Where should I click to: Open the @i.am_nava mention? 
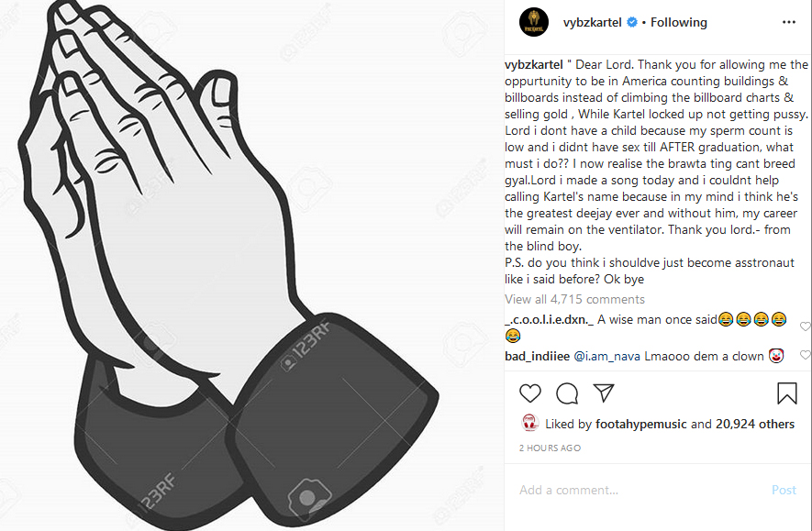606,356
